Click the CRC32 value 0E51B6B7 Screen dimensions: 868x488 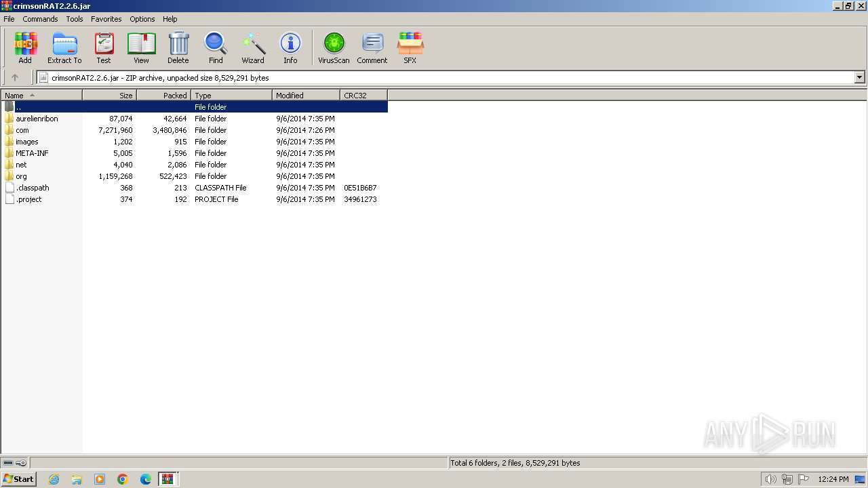(x=360, y=188)
